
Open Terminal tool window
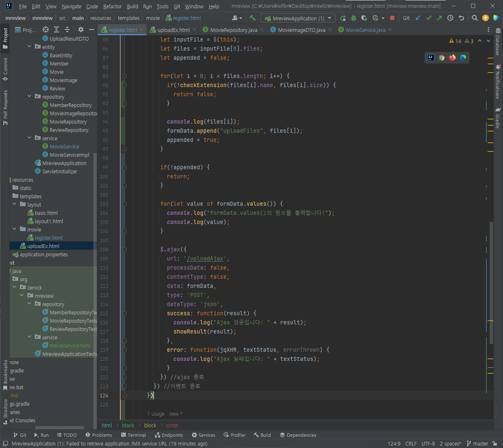(x=134, y=435)
